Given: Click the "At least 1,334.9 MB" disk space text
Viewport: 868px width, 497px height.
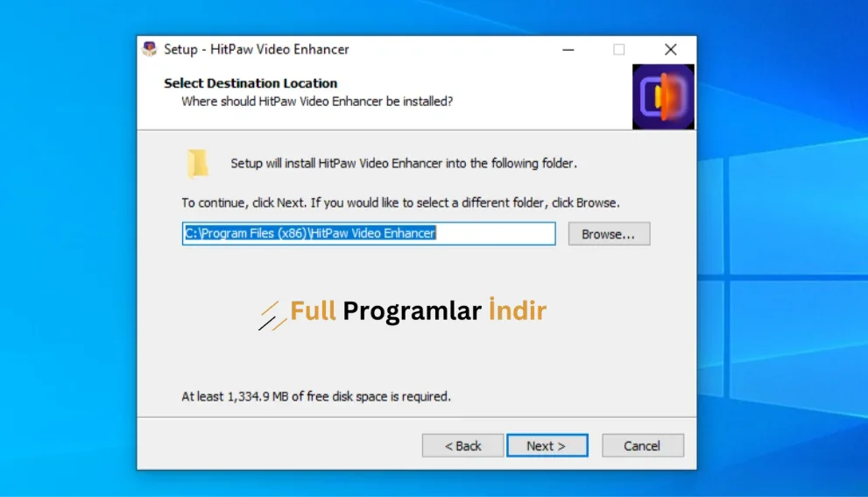Looking at the screenshot, I should [x=316, y=397].
